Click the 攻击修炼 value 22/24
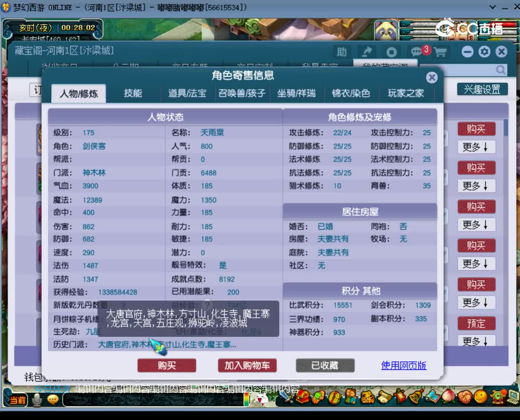 (x=342, y=133)
